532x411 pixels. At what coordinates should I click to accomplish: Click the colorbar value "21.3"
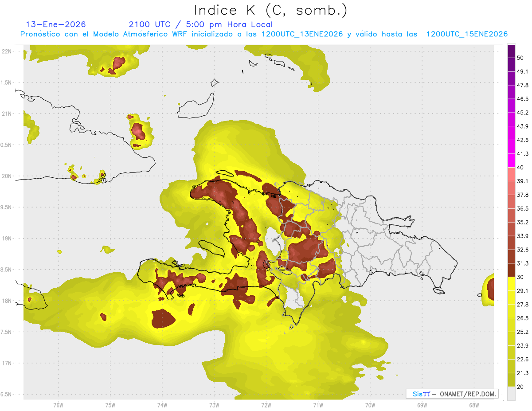pos(523,373)
